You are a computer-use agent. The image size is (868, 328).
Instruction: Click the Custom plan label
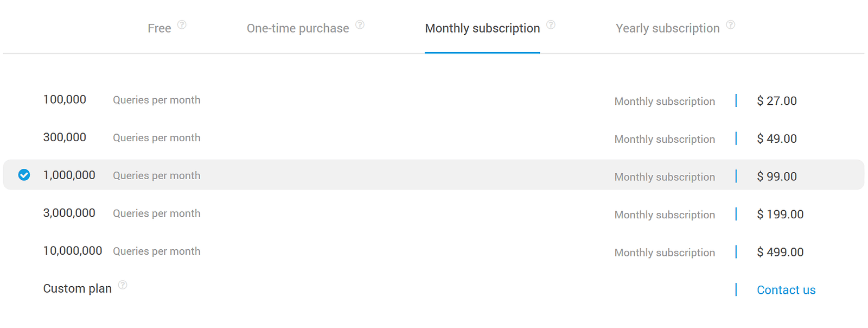tap(77, 288)
